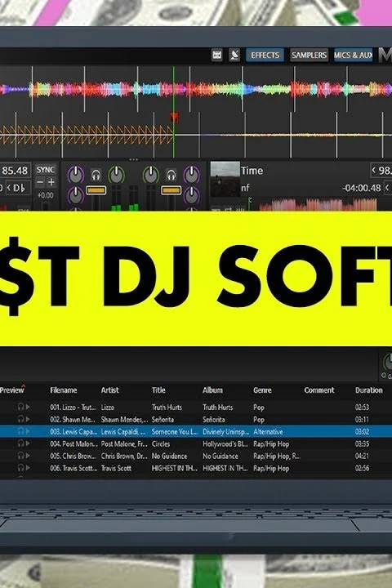The width and height of the screenshot is (392, 588).
Task: Sort library by Preview column
Action: click(12, 390)
